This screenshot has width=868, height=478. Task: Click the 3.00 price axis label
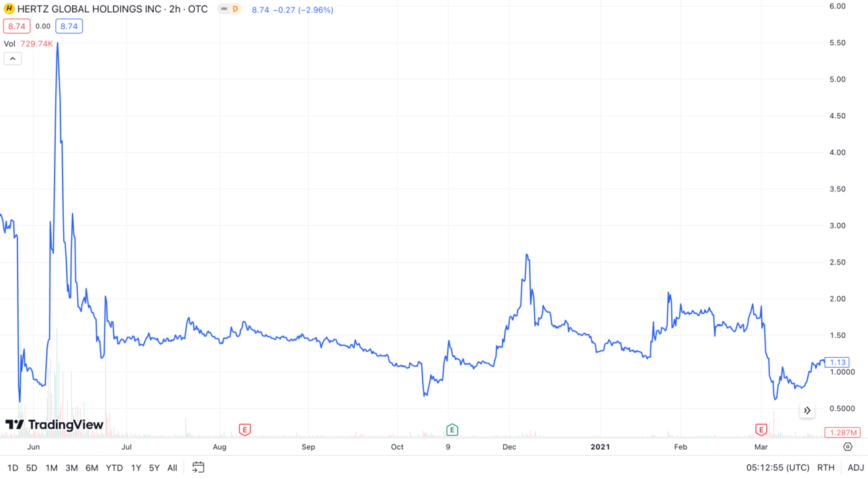point(837,226)
